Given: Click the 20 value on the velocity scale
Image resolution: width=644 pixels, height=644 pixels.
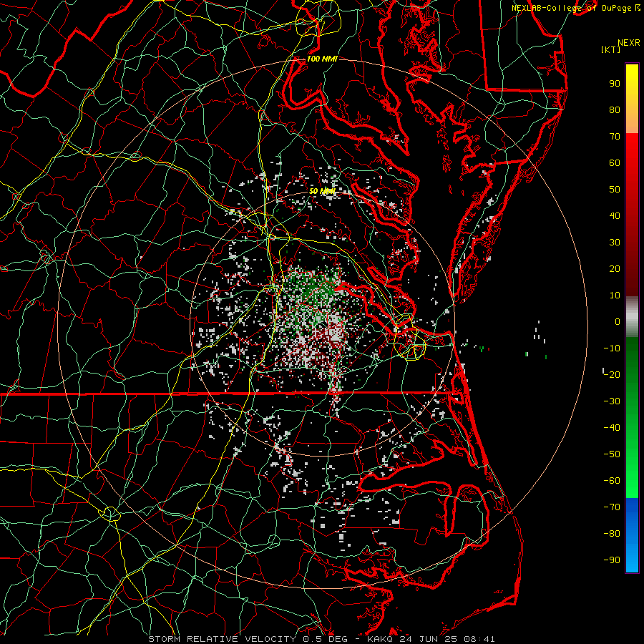Looking at the screenshot, I should (x=615, y=269).
